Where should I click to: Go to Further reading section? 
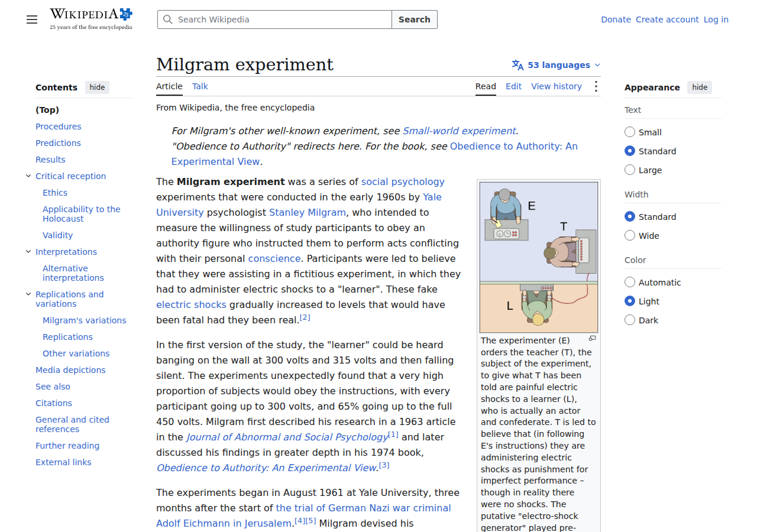(67, 446)
